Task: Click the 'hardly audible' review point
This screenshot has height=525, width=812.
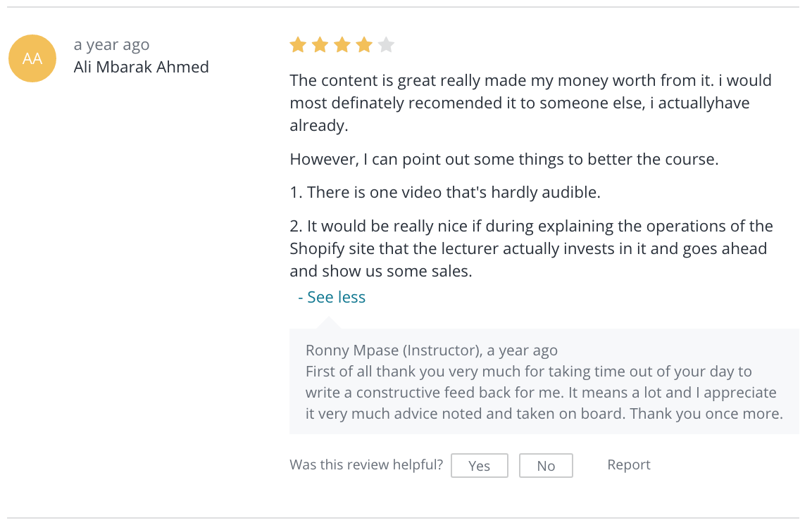Action: pos(445,192)
